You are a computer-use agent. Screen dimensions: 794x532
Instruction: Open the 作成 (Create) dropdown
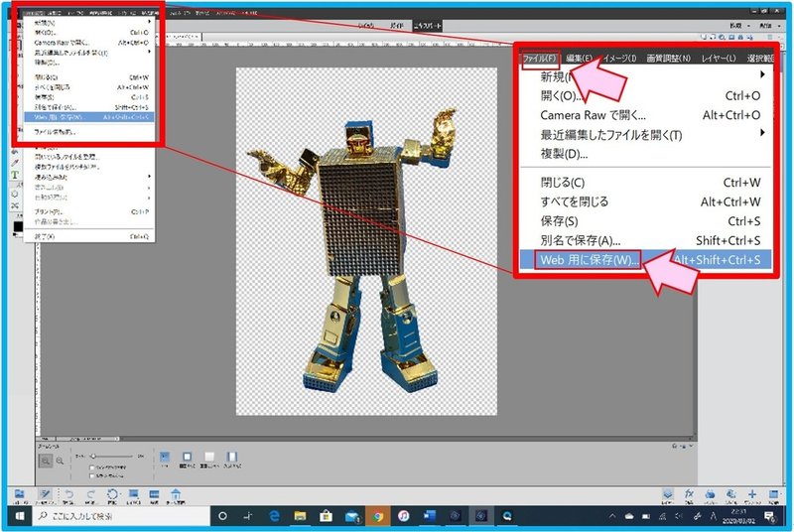click(x=738, y=25)
